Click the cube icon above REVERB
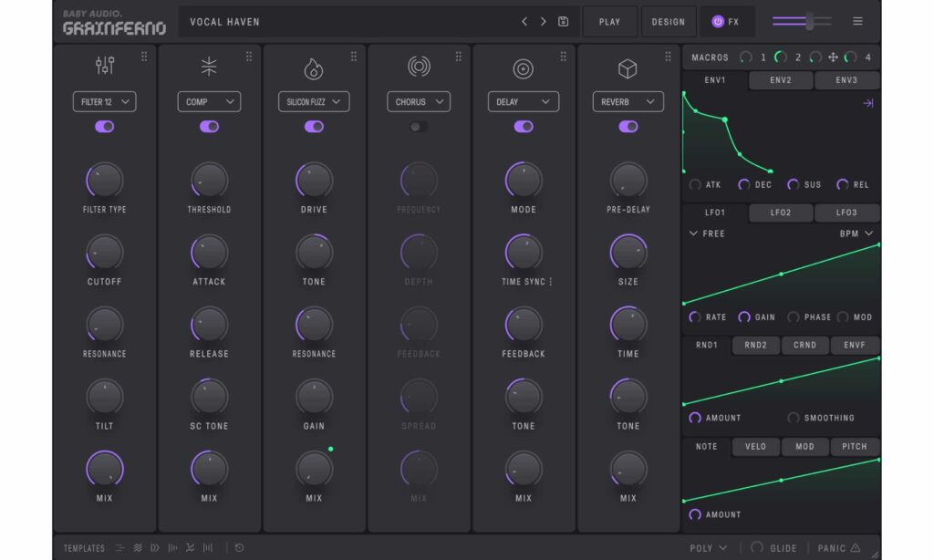This screenshot has height=560, width=934. click(628, 67)
